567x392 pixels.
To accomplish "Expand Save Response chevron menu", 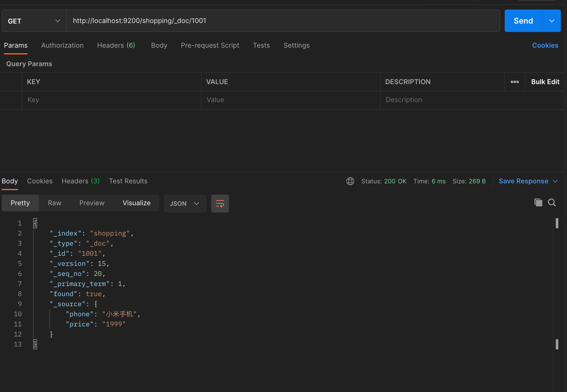I will [555, 181].
